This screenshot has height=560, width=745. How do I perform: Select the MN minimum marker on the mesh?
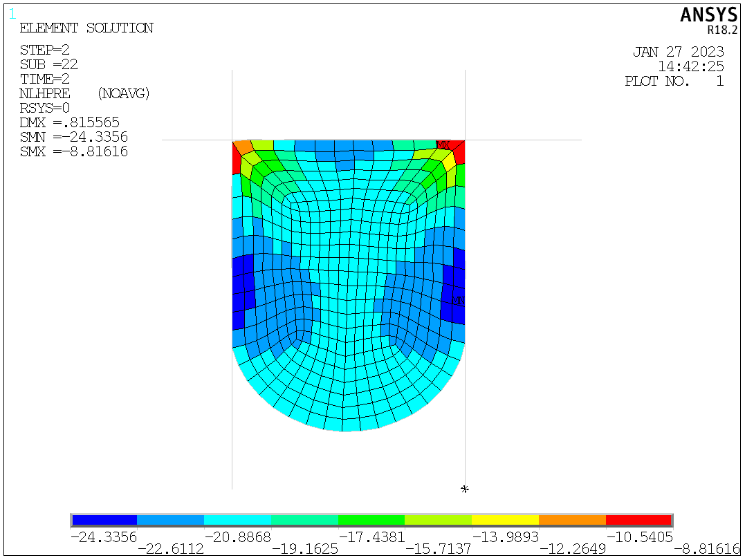point(457,301)
